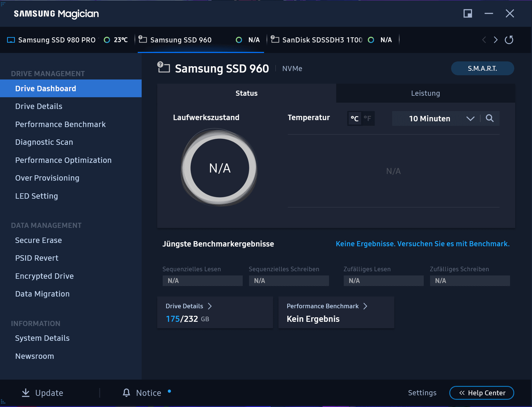Click the Laufwerkszustand N/A health gauge

(220, 168)
